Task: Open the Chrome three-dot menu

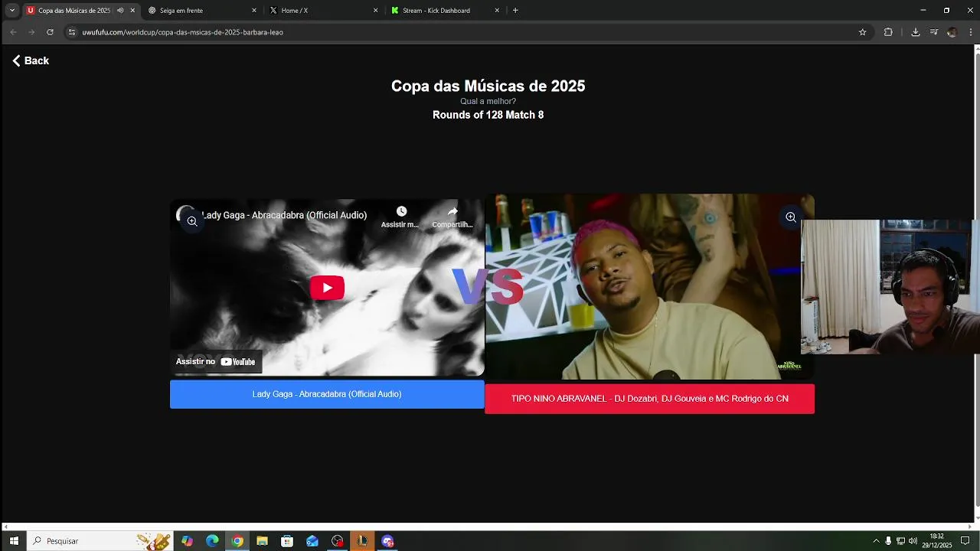Action: click(971, 32)
